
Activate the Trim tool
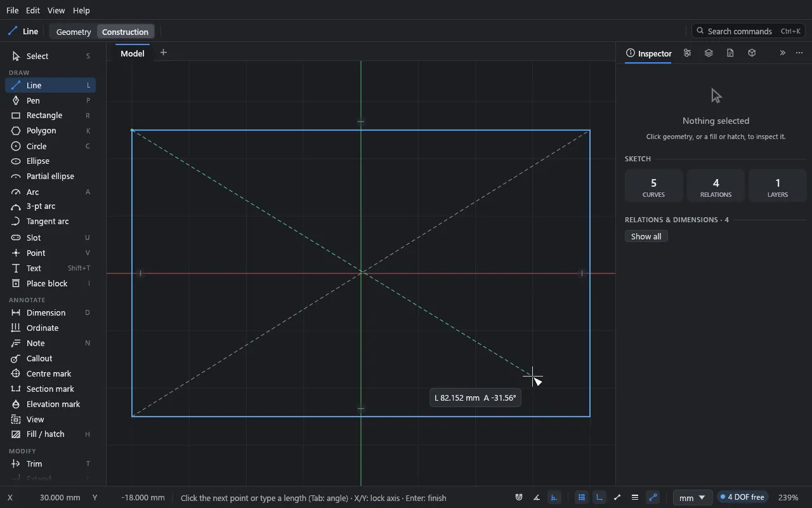point(51,464)
